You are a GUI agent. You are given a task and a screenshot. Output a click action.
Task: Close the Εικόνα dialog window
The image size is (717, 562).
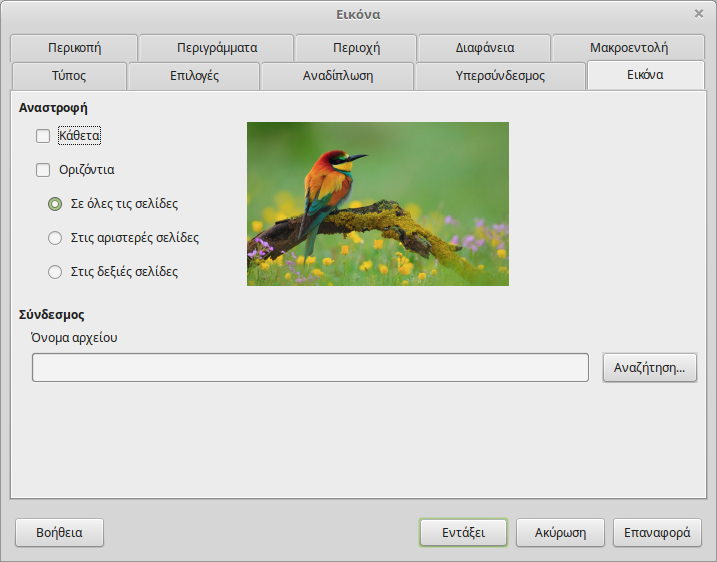[698, 13]
